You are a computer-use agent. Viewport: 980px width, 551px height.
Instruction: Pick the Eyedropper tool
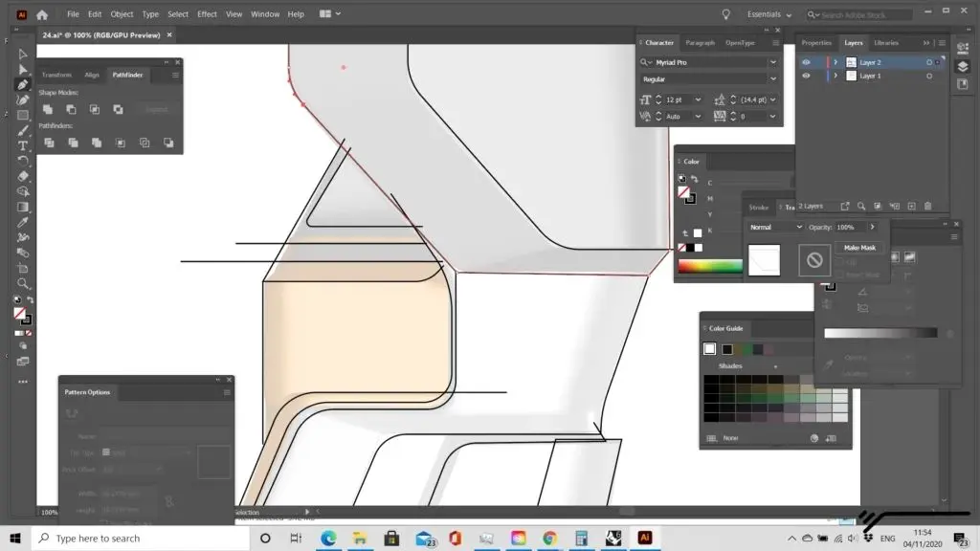(23, 222)
